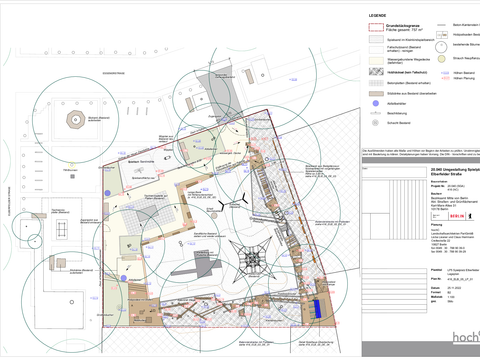Click the tan Sitzbänke legend swatch
The height and width of the screenshot is (360, 480).
coord(376,93)
